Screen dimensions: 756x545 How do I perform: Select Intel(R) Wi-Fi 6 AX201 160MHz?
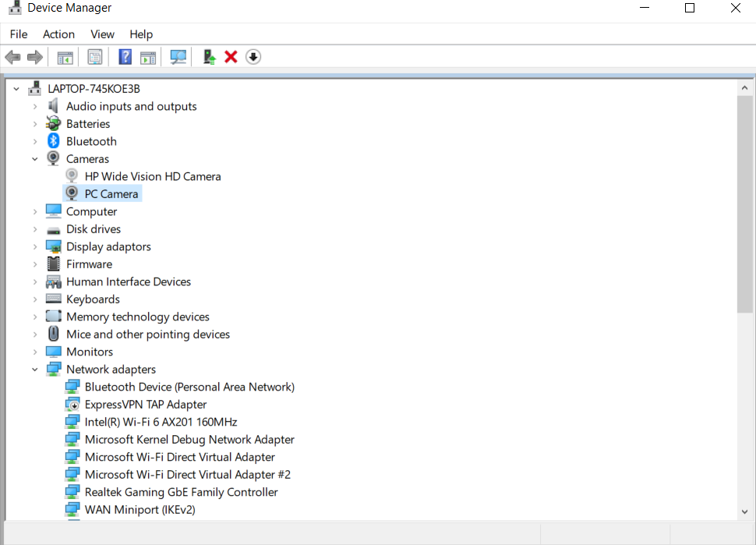click(161, 422)
